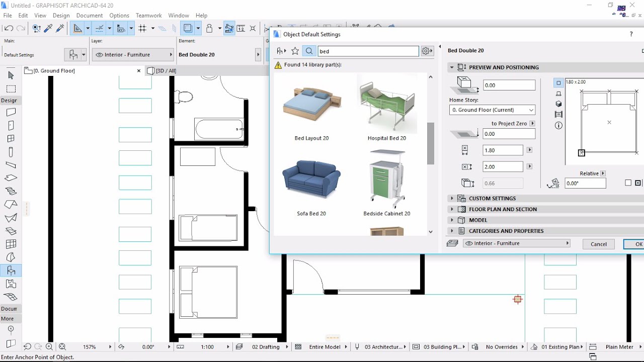Image resolution: width=644 pixels, height=362 pixels.
Task: Open folder view icon in Object Settings
Action: [x=281, y=51]
